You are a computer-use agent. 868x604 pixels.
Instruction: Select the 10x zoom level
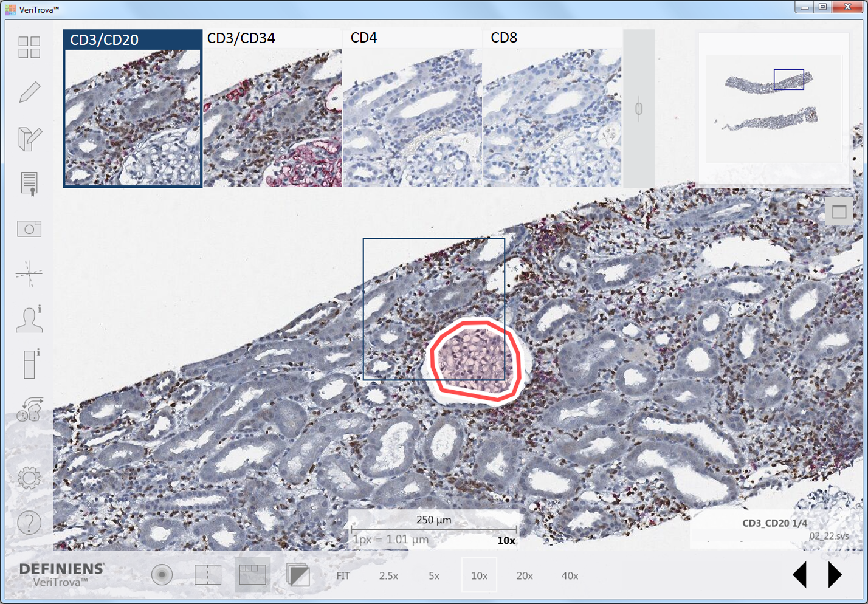(x=479, y=575)
